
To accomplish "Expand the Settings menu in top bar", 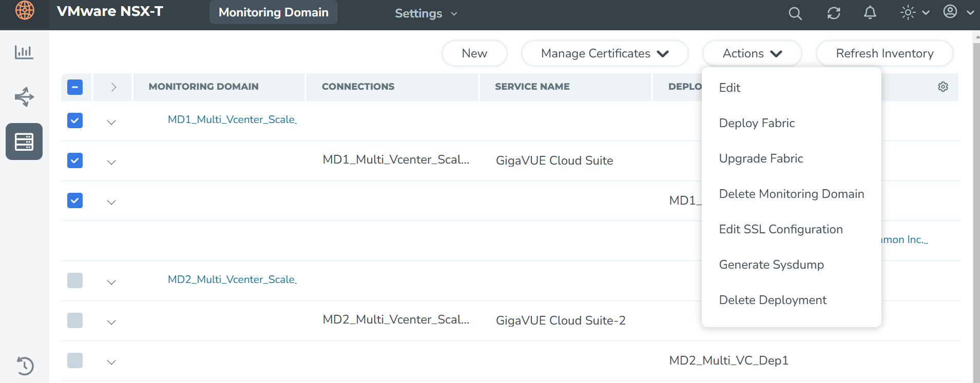I will 426,13.
